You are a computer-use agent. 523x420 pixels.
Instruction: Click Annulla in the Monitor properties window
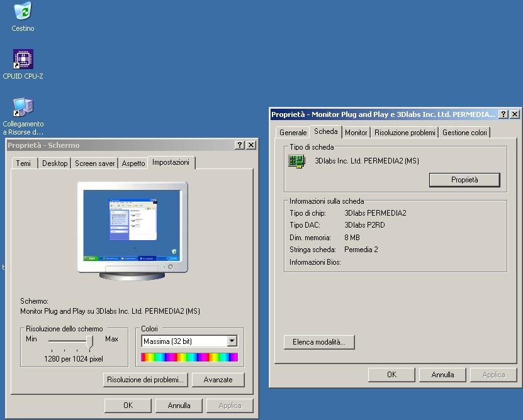click(x=442, y=375)
